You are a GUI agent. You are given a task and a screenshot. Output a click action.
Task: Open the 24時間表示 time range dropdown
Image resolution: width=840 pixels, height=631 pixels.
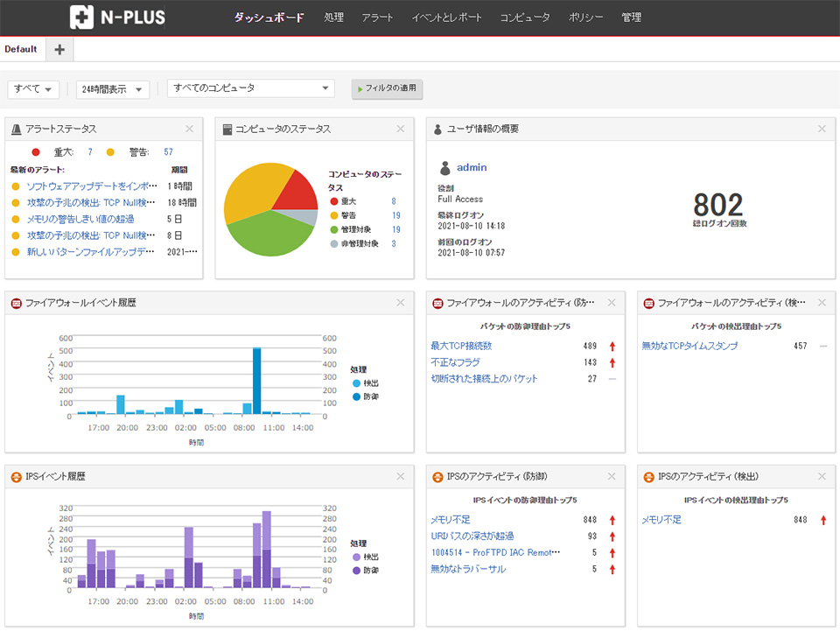click(113, 89)
